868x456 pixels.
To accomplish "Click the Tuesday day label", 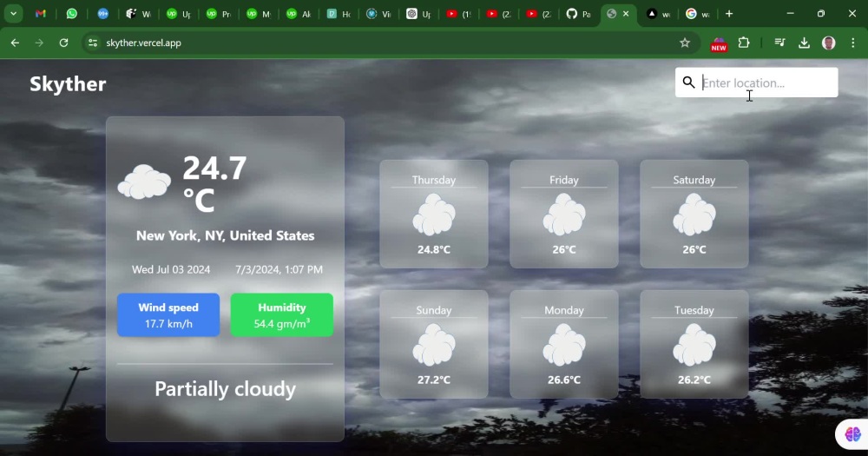I will [x=694, y=310].
